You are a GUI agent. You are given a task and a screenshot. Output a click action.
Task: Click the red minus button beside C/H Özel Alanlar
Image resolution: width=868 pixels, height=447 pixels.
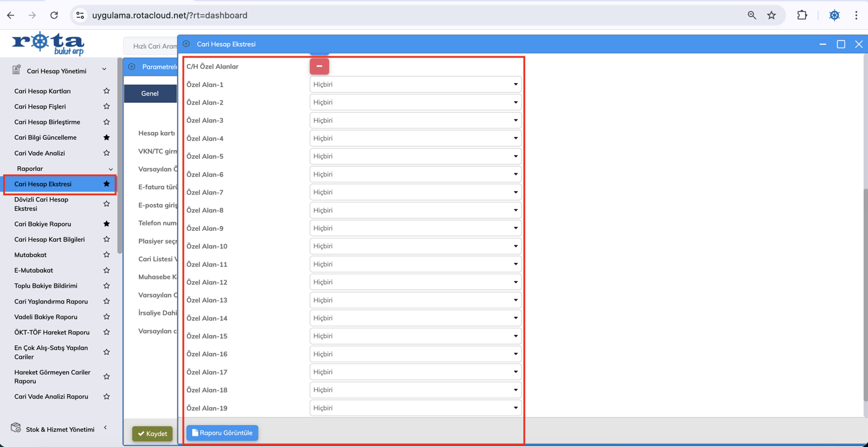pos(319,66)
